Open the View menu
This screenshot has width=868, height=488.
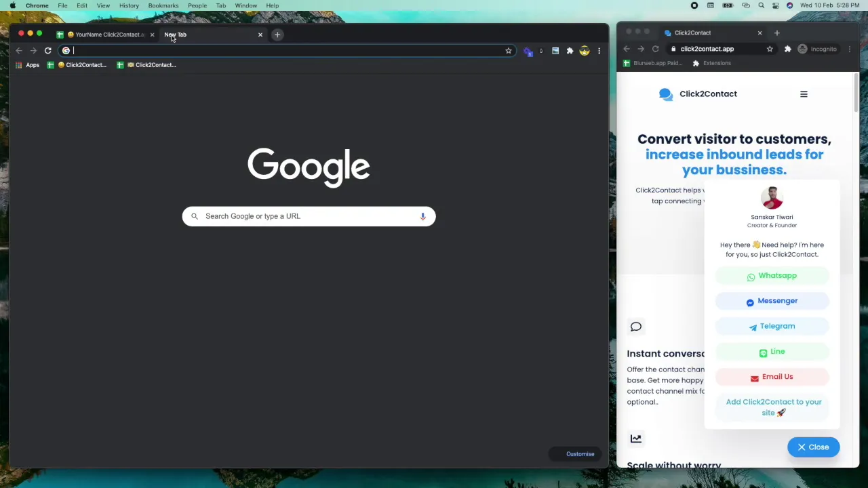pyautogui.click(x=103, y=5)
